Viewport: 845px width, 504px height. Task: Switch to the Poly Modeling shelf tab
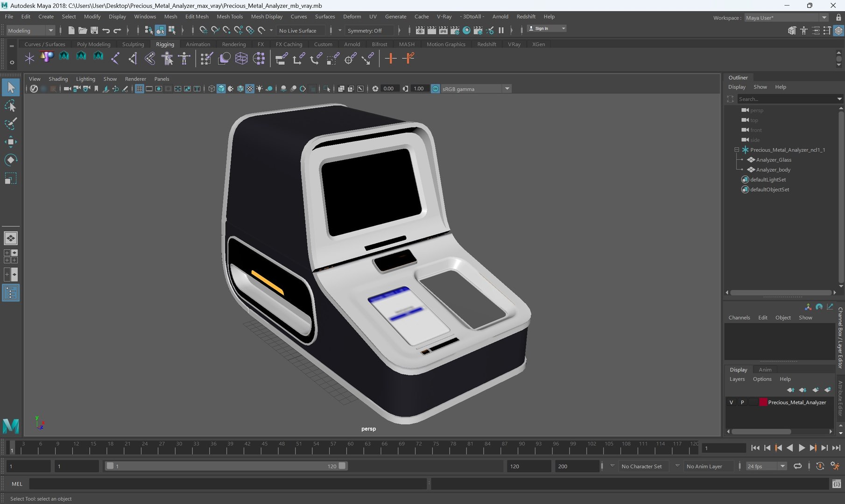pyautogui.click(x=93, y=44)
